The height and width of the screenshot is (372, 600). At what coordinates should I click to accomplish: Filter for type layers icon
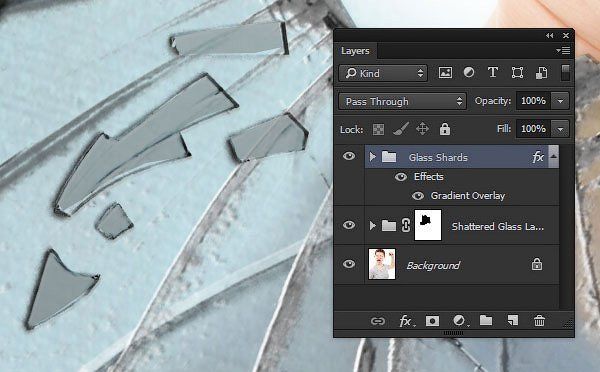(492, 72)
